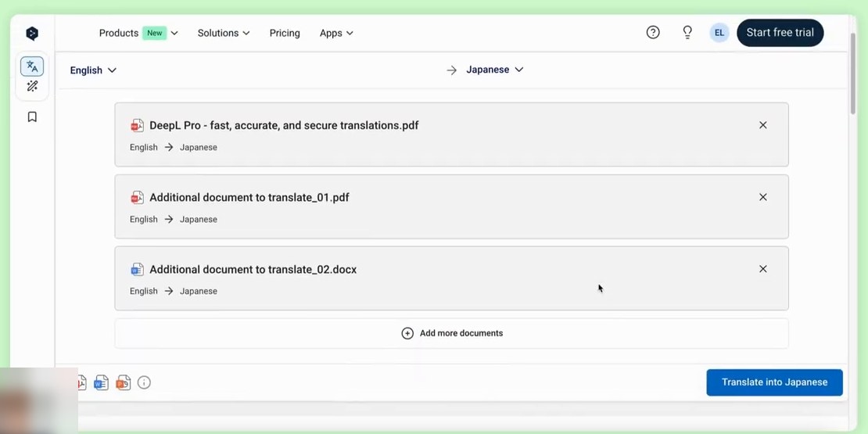Image resolution: width=868 pixels, height=434 pixels.
Task: Open the Products menu
Action: click(x=138, y=33)
